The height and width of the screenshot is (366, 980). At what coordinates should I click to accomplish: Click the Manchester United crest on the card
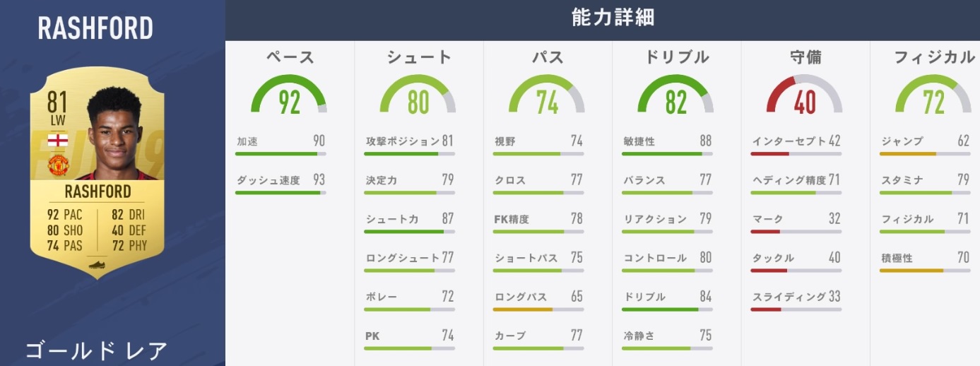pos(57,165)
